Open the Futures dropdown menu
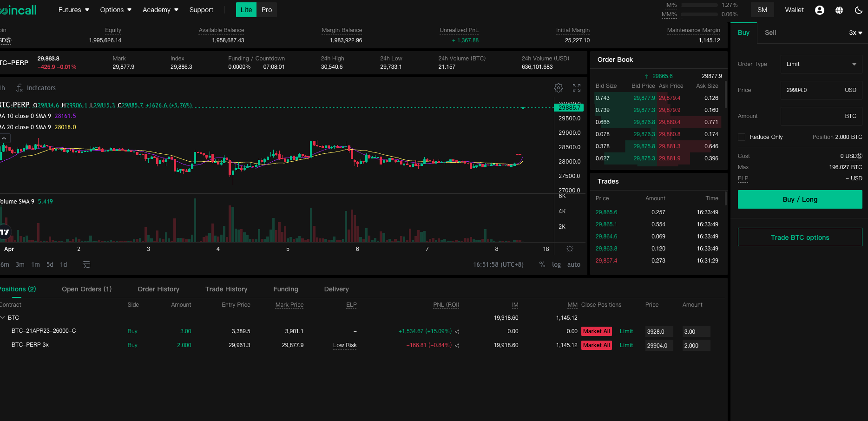 click(74, 10)
